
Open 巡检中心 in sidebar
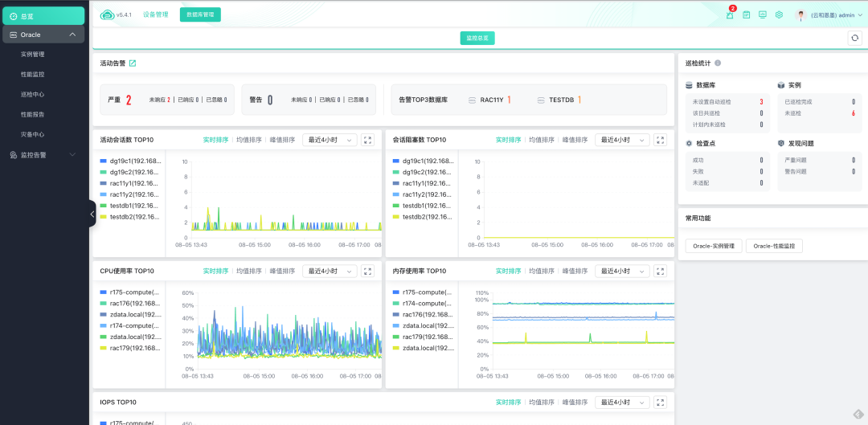(x=32, y=95)
